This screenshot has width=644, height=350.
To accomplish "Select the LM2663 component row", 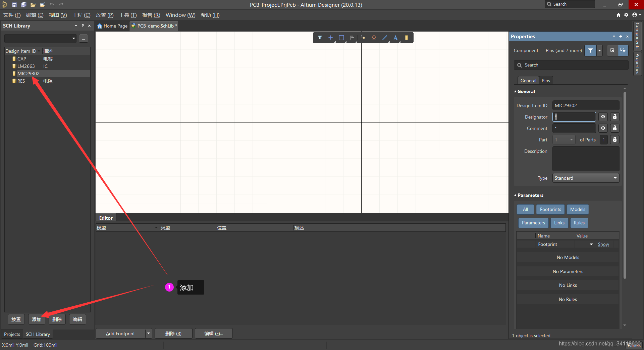I will click(47, 66).
